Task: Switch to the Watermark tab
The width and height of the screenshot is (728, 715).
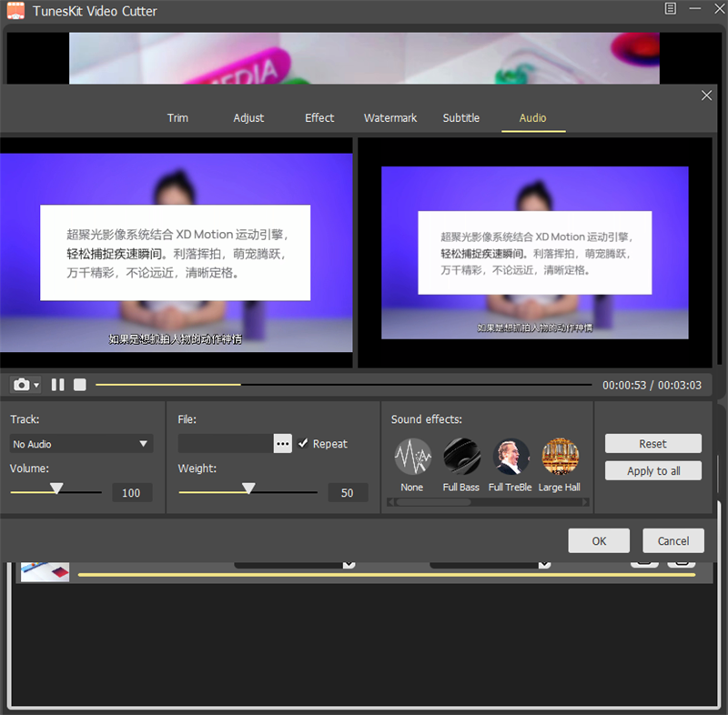Action: click(x=389, y=117)
